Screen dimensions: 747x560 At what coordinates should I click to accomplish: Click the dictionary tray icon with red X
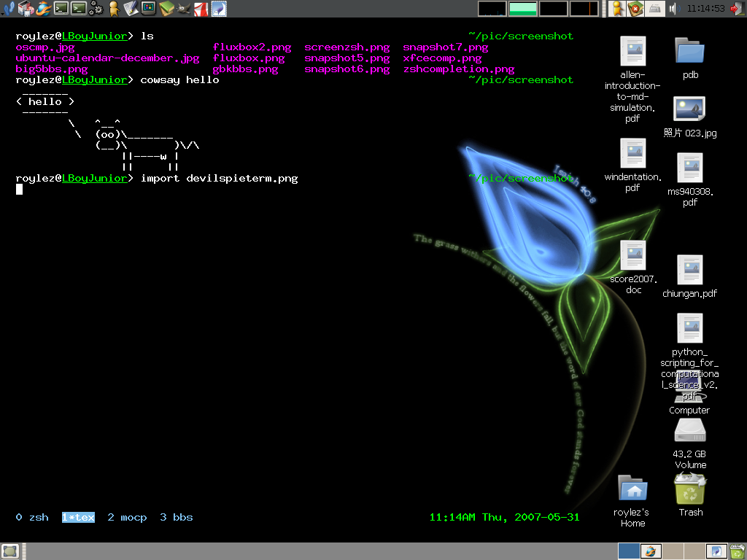click(x=635, y=9)
